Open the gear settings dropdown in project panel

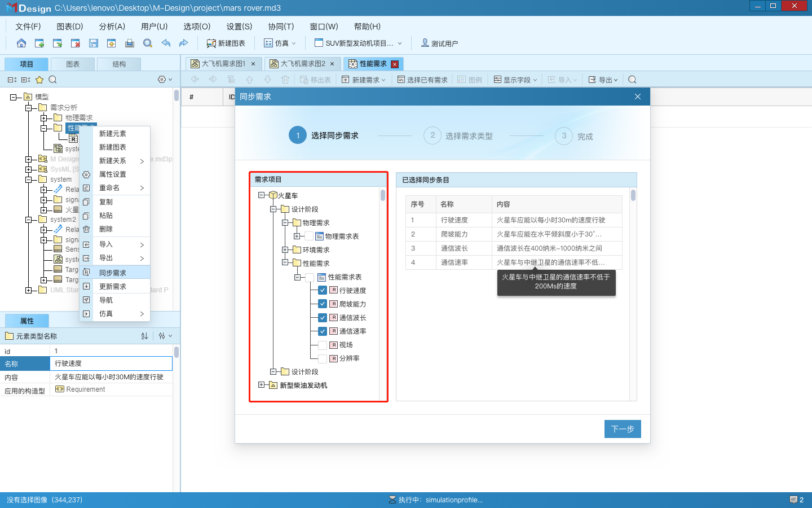pyautogui.click(x=165, y=80)
